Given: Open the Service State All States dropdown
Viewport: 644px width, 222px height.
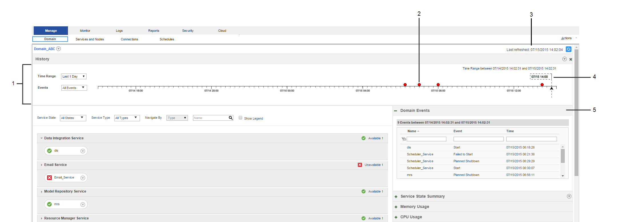Looking at the screenshot, I should pyautogui.click(x=73, y=118).
